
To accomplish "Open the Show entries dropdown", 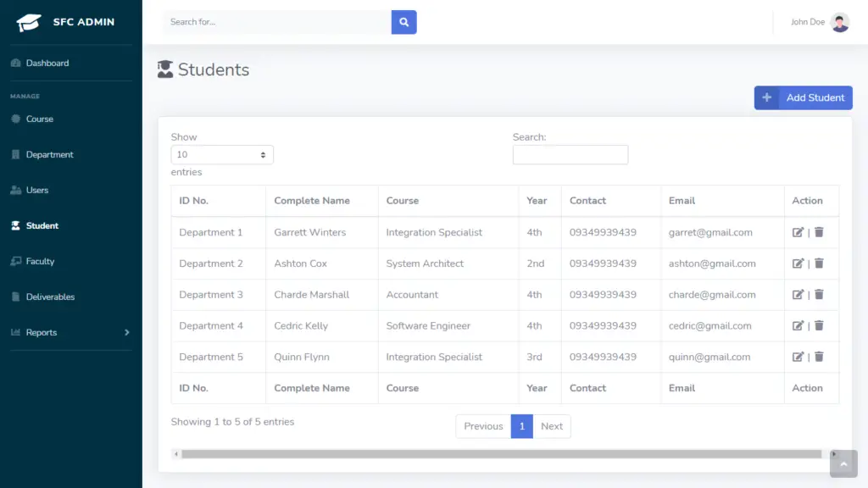I will click(222, 154).
